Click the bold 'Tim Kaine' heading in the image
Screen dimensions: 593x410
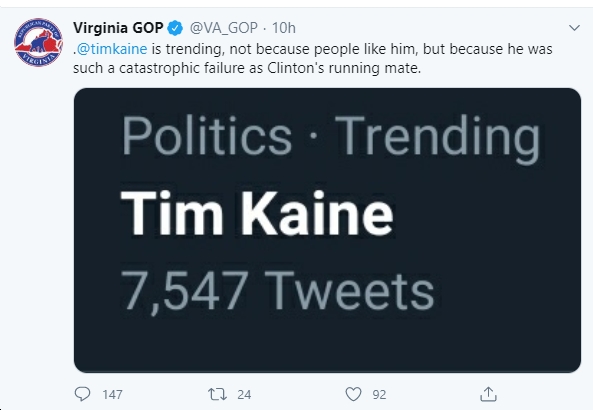257,213
